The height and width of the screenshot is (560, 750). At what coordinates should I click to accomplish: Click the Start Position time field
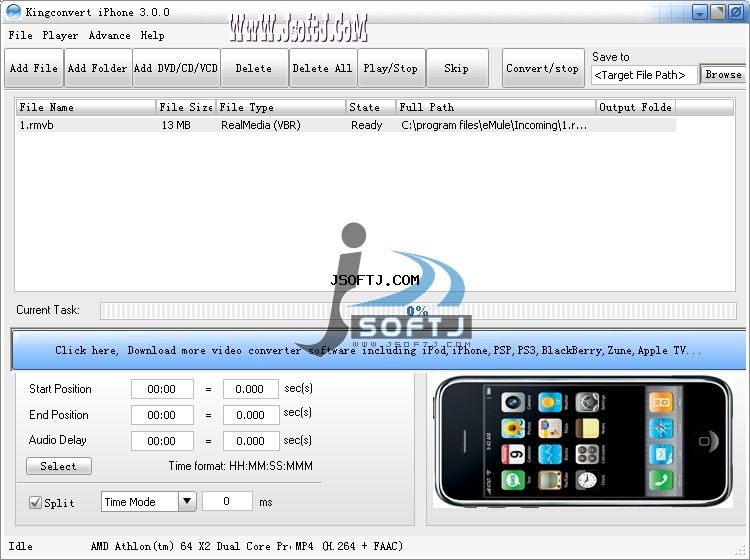point(162,389)
